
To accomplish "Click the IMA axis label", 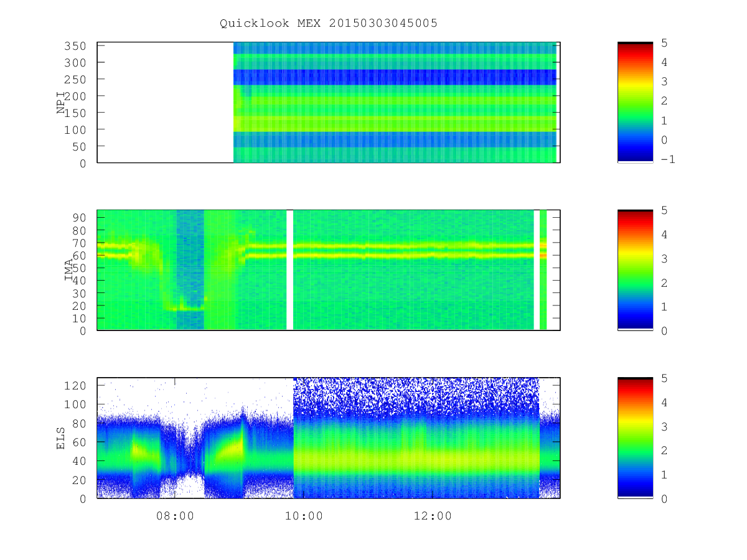I will [x=69, y=270].
